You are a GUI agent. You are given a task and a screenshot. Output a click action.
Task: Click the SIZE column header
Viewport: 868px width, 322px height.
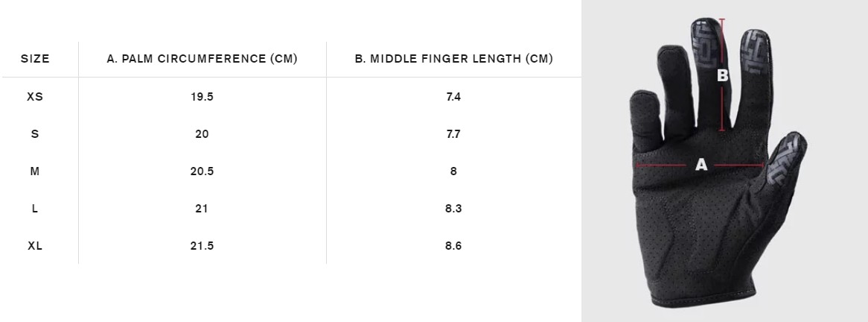pyautogui.click(x=35, y=59)
